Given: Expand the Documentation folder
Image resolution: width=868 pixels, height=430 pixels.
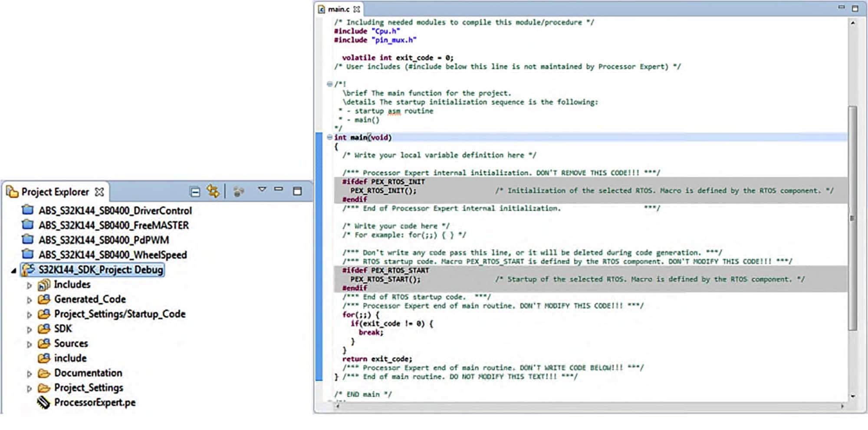Looking at the screenshot, I should tap(29, 374).
